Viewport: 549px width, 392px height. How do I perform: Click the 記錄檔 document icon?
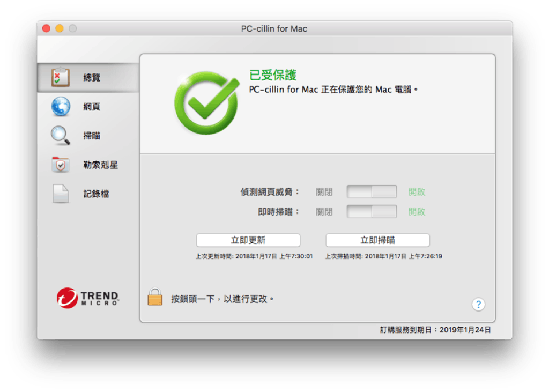[61, 194]
